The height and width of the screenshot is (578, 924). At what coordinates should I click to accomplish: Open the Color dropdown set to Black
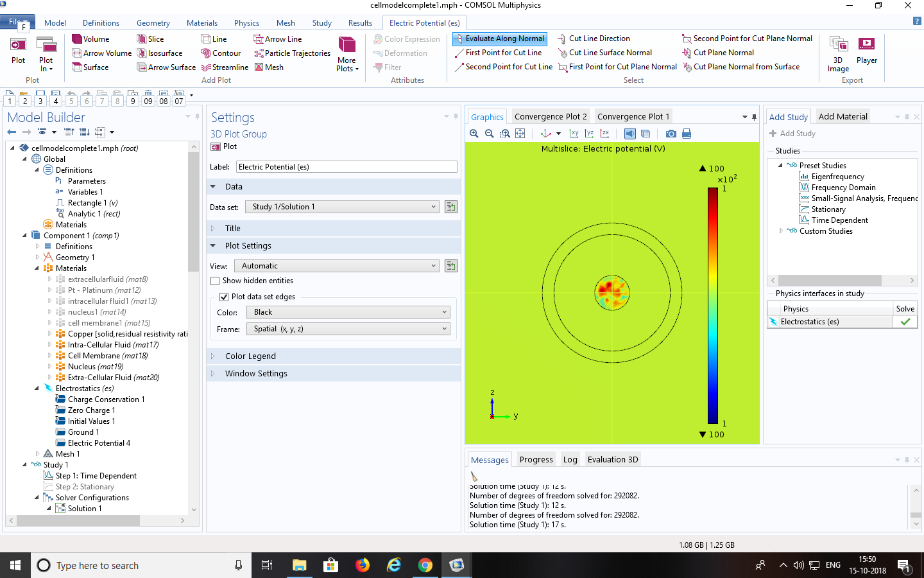[x=348, y=312]
